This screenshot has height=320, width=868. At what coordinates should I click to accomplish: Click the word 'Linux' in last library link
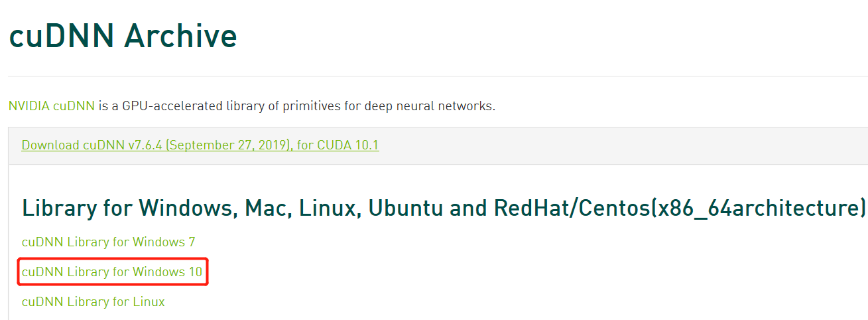[149, 301]
